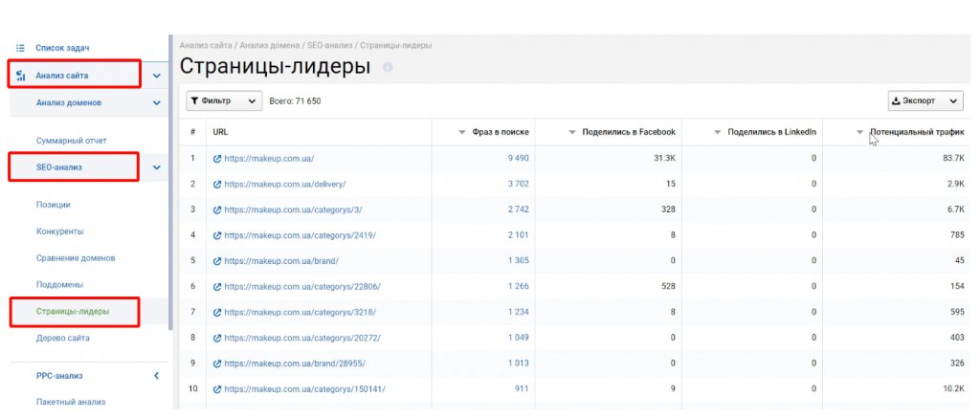
Task: Click external link icon for categorys/3218/ row
Action: (217, 312)
